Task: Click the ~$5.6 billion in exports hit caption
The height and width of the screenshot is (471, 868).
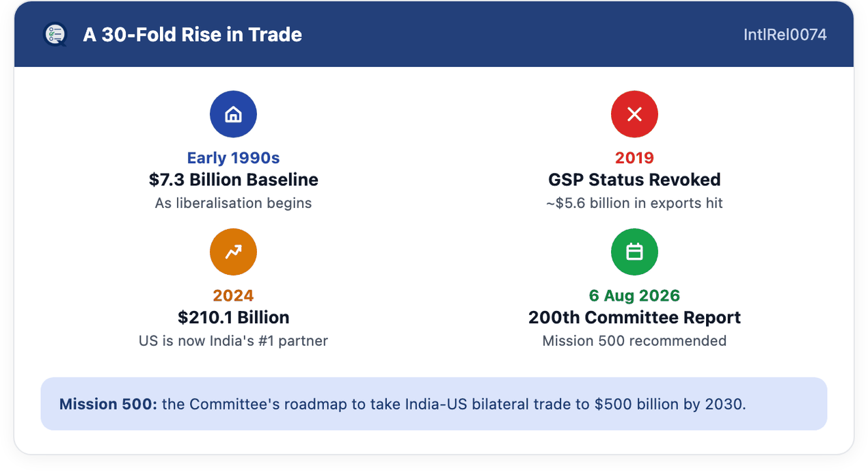Action: click(634, 203)
